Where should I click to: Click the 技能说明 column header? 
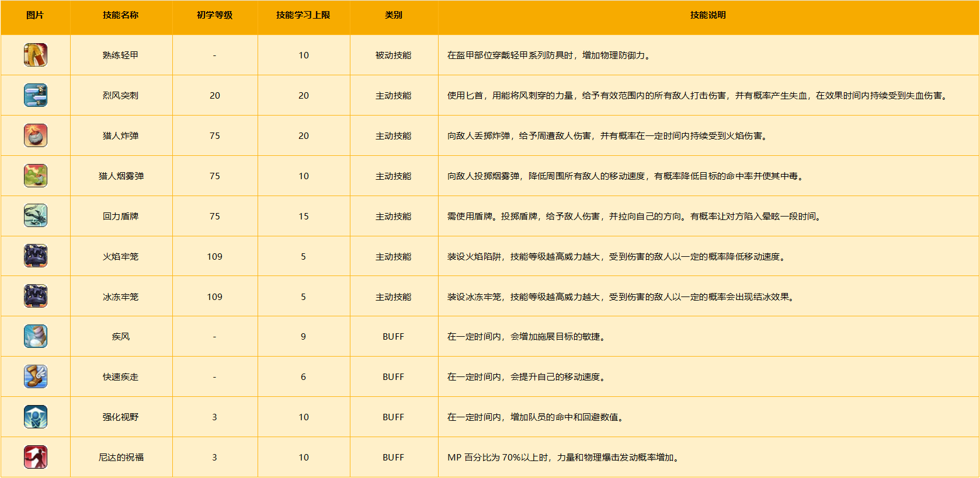click(x=708, y=15)
